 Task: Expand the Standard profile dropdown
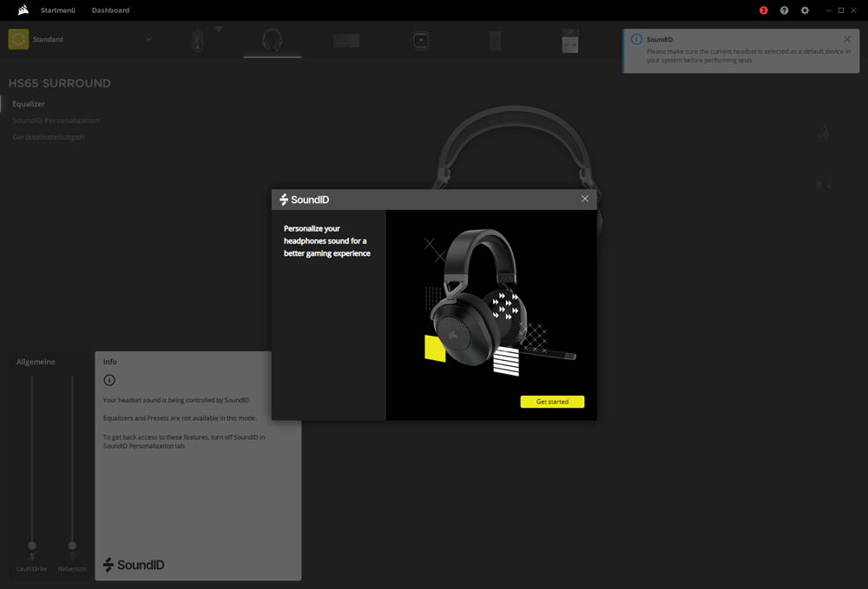pyautogui.click(x=148, y=39)
